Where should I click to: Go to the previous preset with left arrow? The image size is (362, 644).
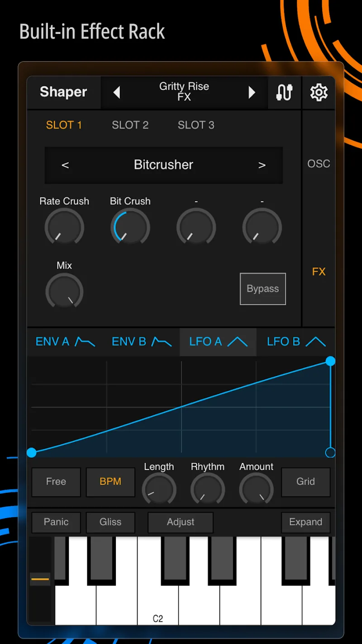[x=117, y=92]
